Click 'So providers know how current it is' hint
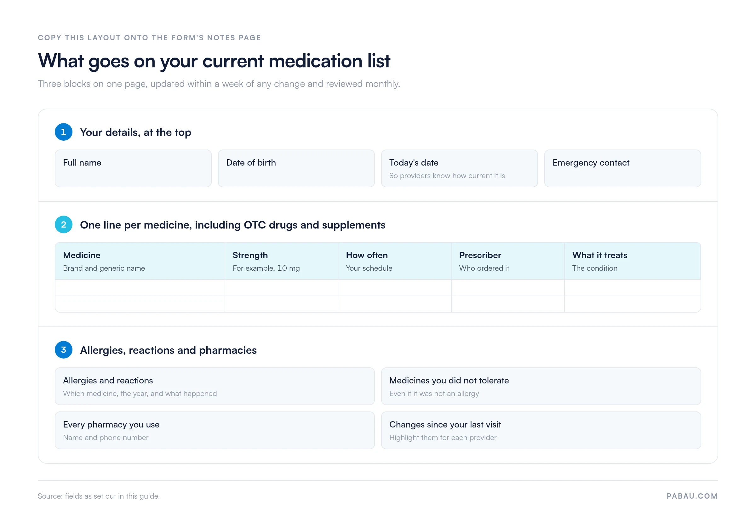This screenshot has height=532, width=756. pos(447,176)
